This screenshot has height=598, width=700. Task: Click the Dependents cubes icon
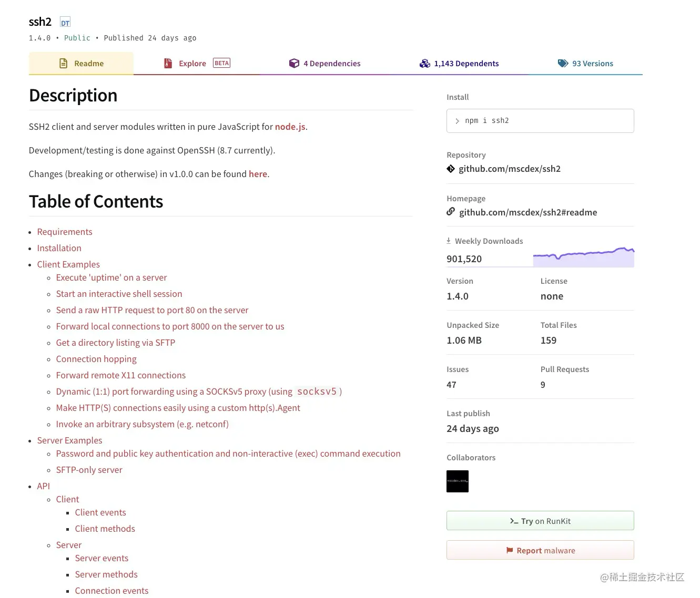[x=425, y=64]
